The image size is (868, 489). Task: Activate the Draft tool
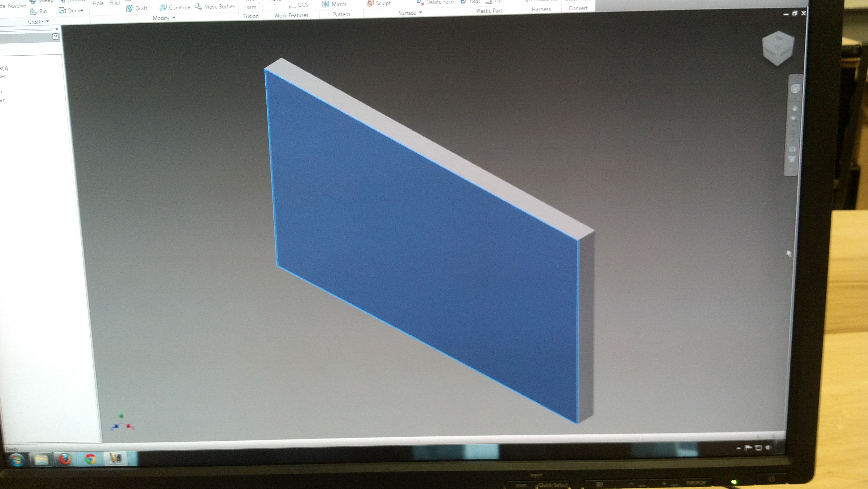[x=136, y=9]
